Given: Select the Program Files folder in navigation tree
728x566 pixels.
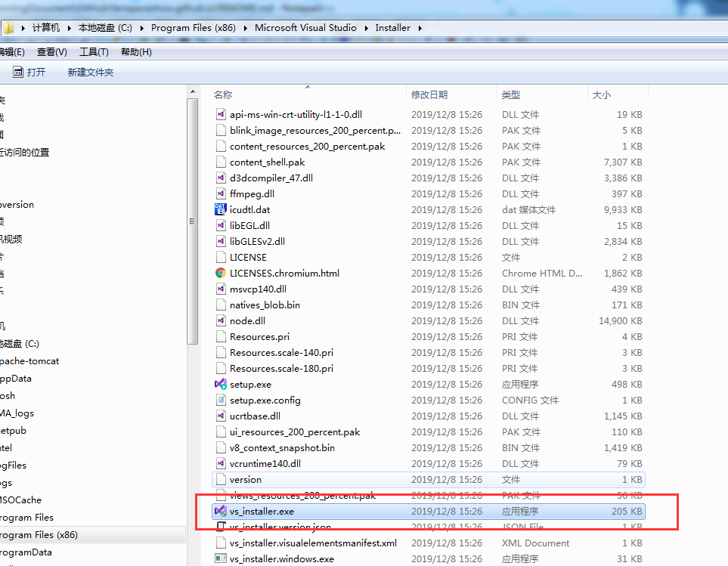Looking at the screenshot, I should (27, 518).
